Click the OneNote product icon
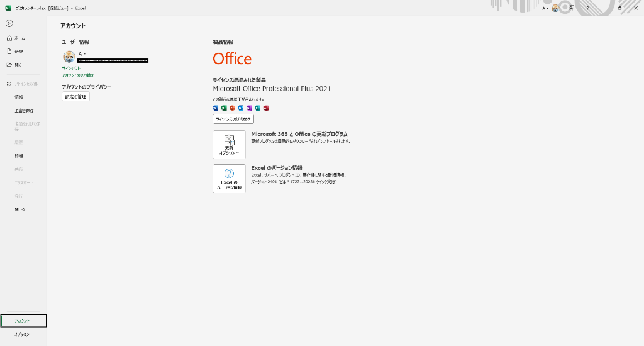Viewport: 644px width, 346px height. pyautogui.click(x=249, y=108)
